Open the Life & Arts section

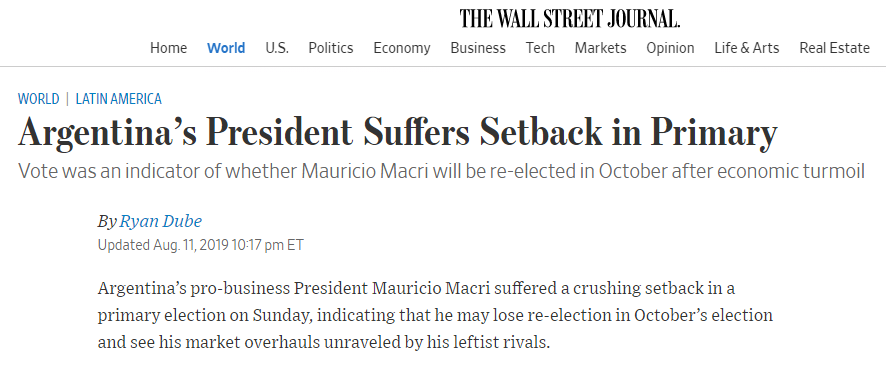coord(746,48)
